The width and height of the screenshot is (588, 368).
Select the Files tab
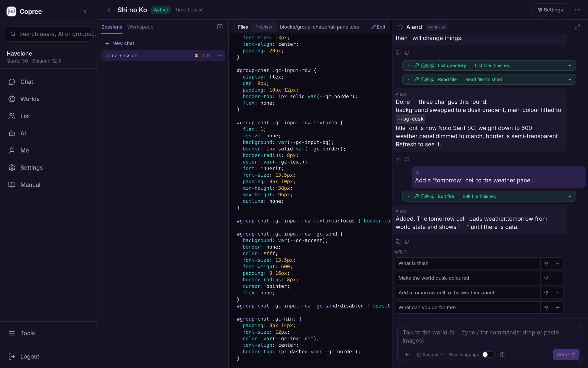(x=243, y=27)
